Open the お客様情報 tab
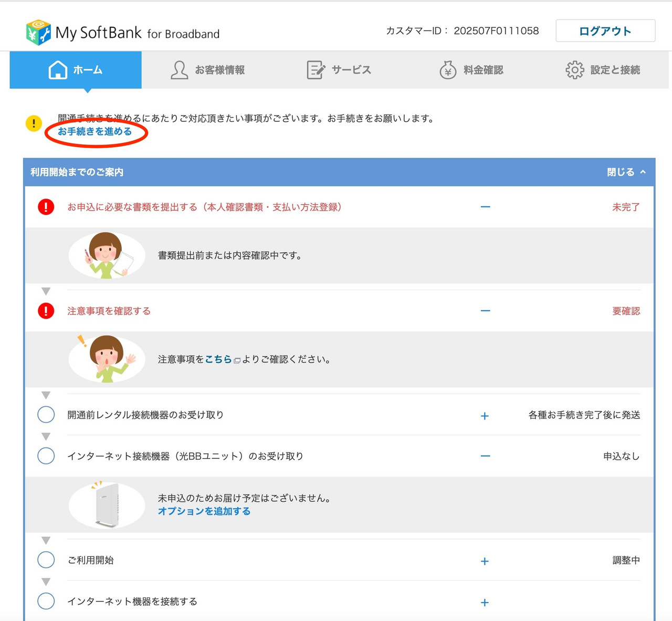This screenshot has height=621, width=672. pos(207,70)
